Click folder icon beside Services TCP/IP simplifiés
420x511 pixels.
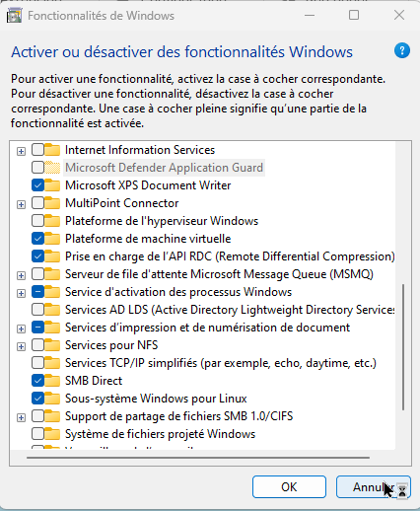click(x=52, y=363)
